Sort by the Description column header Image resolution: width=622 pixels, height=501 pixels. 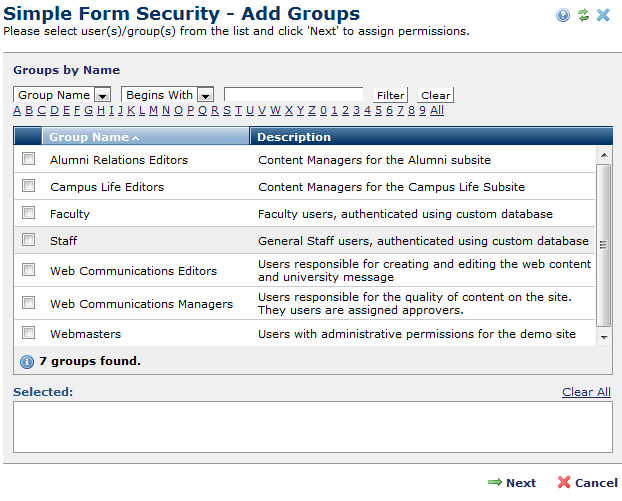tap(294, 137)
